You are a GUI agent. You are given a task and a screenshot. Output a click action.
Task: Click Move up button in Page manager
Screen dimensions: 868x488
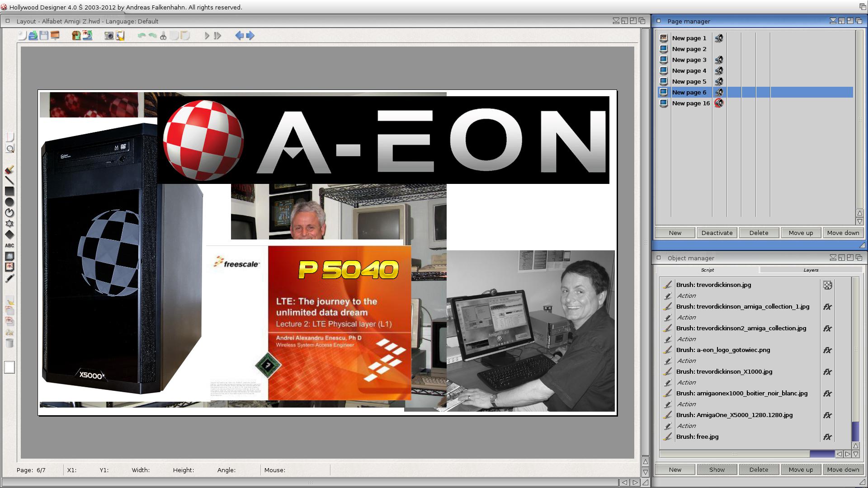[801, 233]
